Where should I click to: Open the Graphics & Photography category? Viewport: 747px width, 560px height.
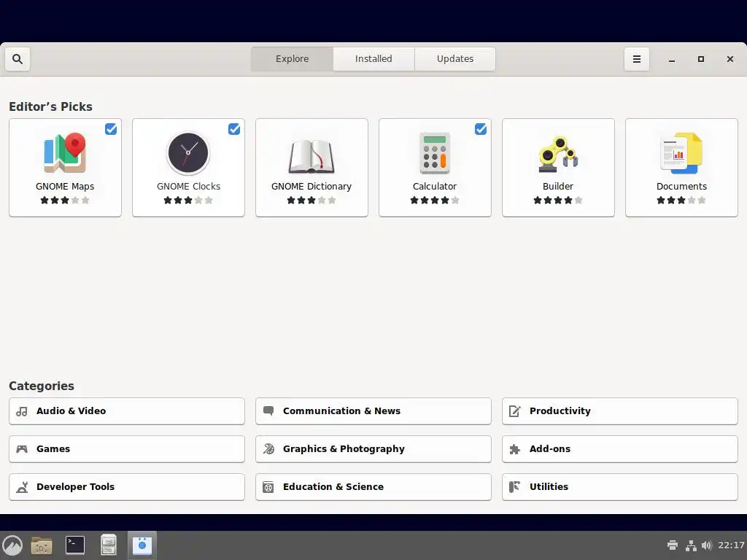point(373,449)
